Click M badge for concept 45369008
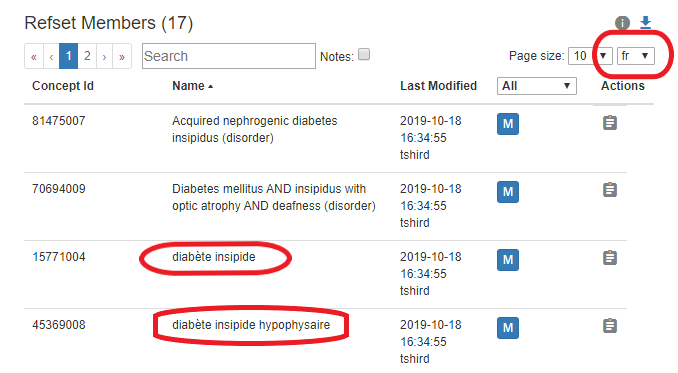Screen dimensions: 678x373 pyautogui.click(x=508, y=328)
